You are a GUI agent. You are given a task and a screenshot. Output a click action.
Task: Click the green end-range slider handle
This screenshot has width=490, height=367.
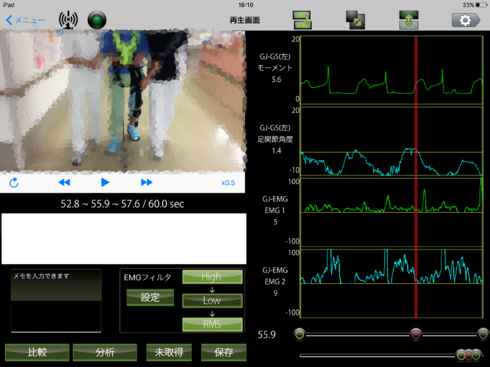[483, 334]
